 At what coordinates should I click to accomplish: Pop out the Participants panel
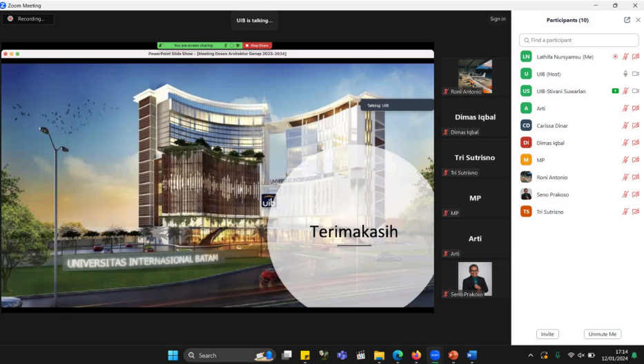pyautogui.click(x=627, y=20)
